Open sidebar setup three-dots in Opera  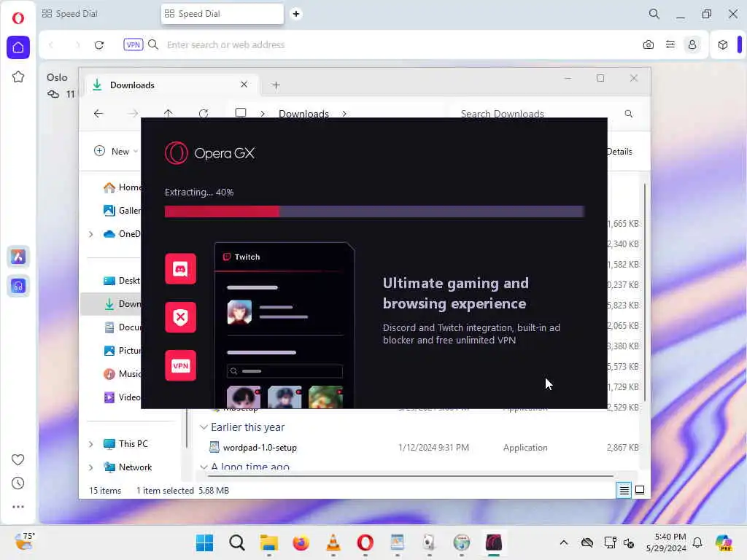(x=18, y=507)
